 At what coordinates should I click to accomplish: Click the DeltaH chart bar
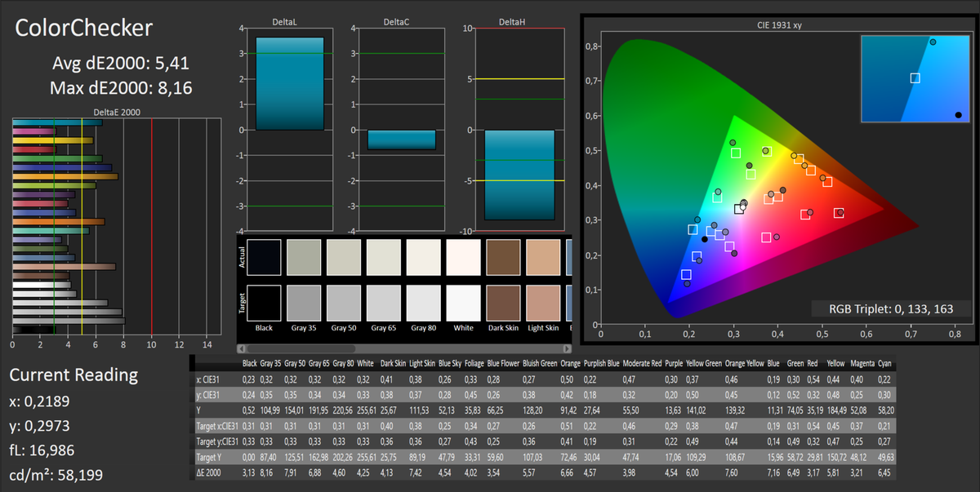click(520, 175)
